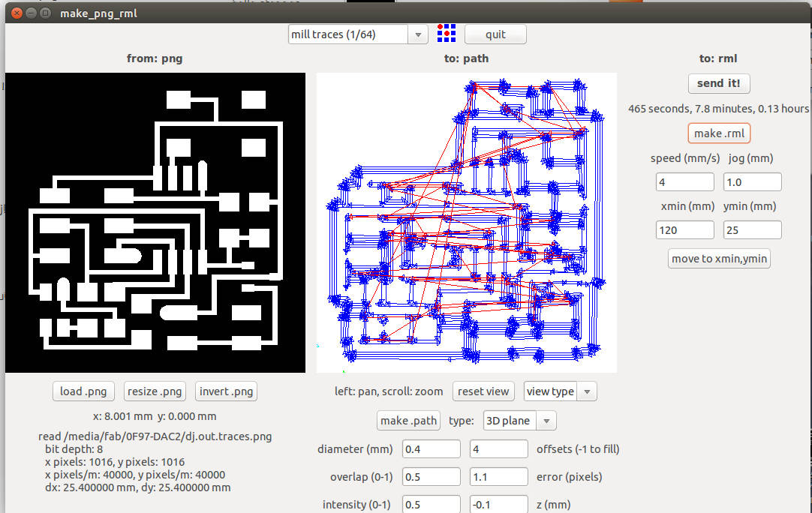Viewport: 812px width, 513px height.
Task: Click the diameter (mm) input field
Action: 431,448
